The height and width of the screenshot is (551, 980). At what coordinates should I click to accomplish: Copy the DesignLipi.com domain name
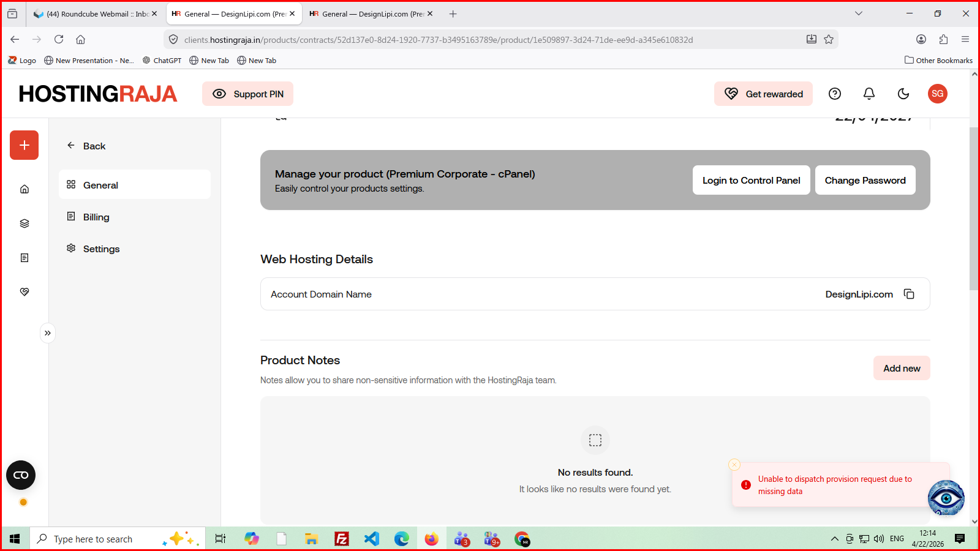pos(909,294)
